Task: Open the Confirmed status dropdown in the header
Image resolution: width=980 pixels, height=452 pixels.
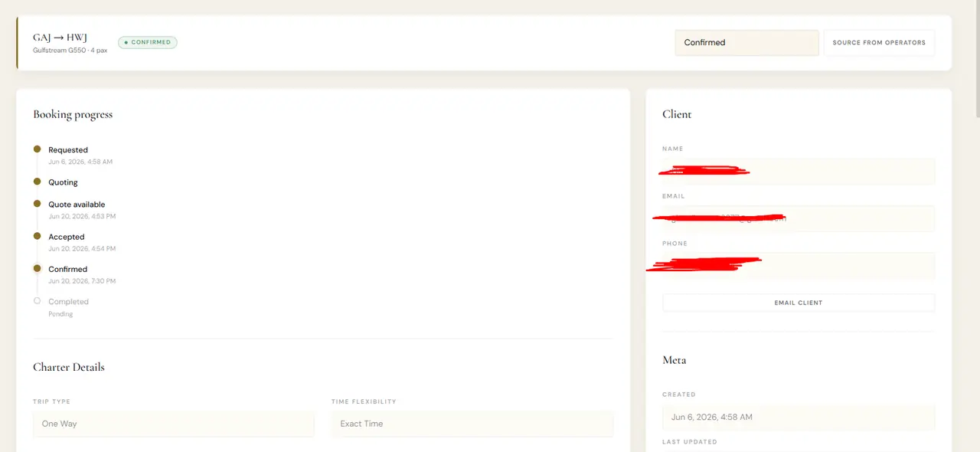Action: pos(746,43)
